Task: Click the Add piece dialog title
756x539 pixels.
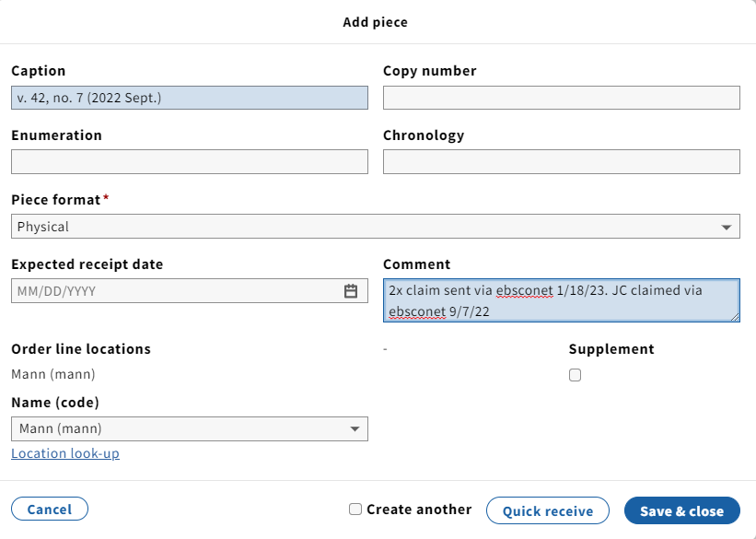Action: coord(375,22)
